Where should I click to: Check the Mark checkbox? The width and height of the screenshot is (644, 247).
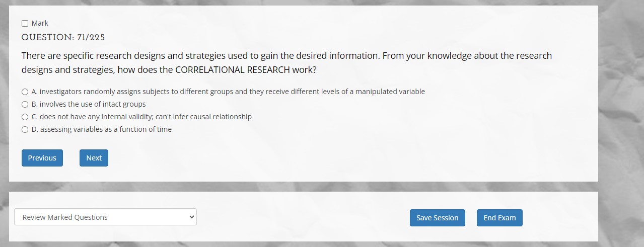coord(25,23)
